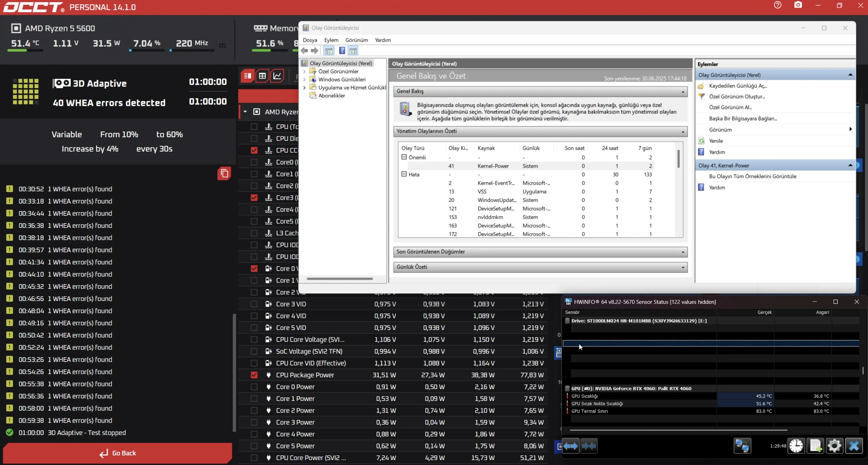Expand the Son Görüntülenen Düğümler section

683,252
